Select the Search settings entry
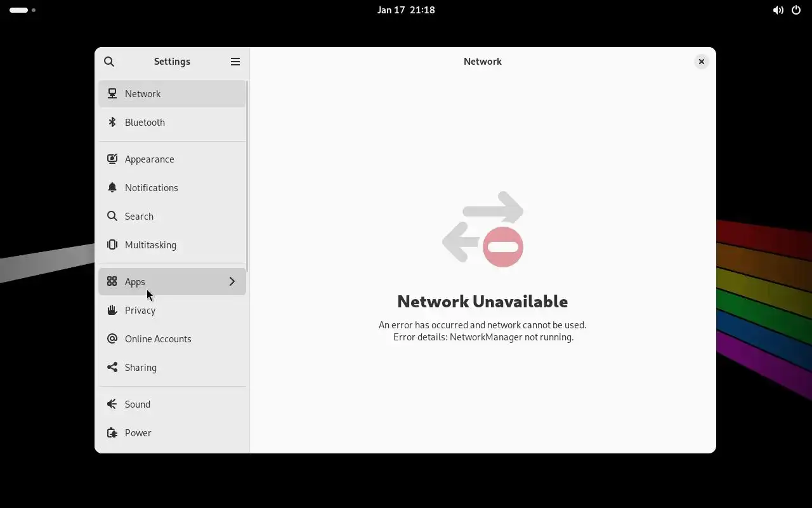812x508 pixels. click(x=172, y=216)
